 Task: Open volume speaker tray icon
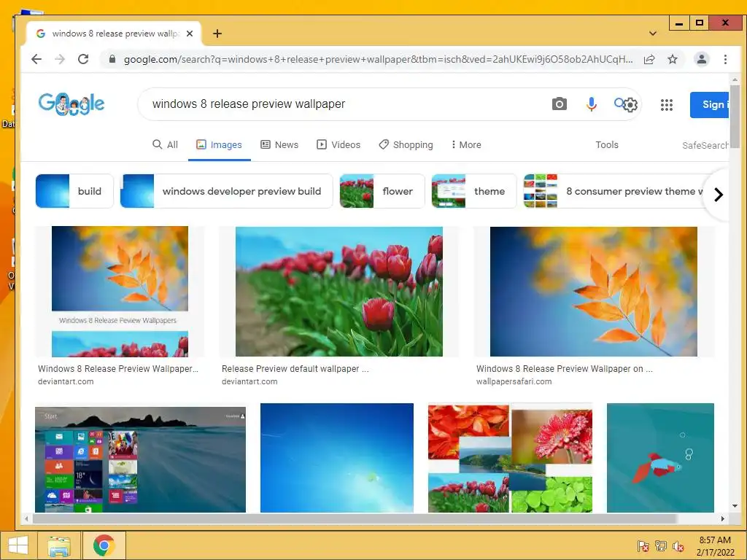678,546
